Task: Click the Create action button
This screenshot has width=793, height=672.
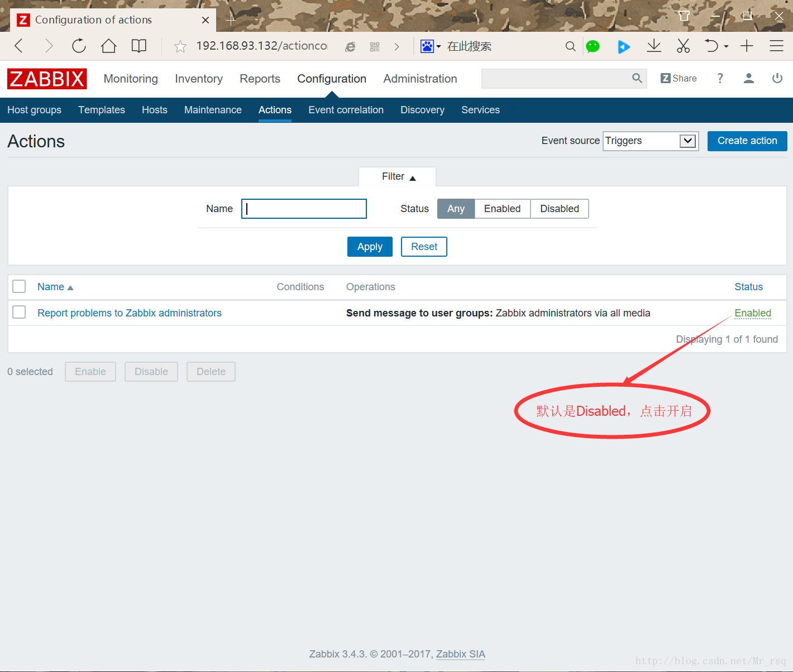Action: [747, 141]
